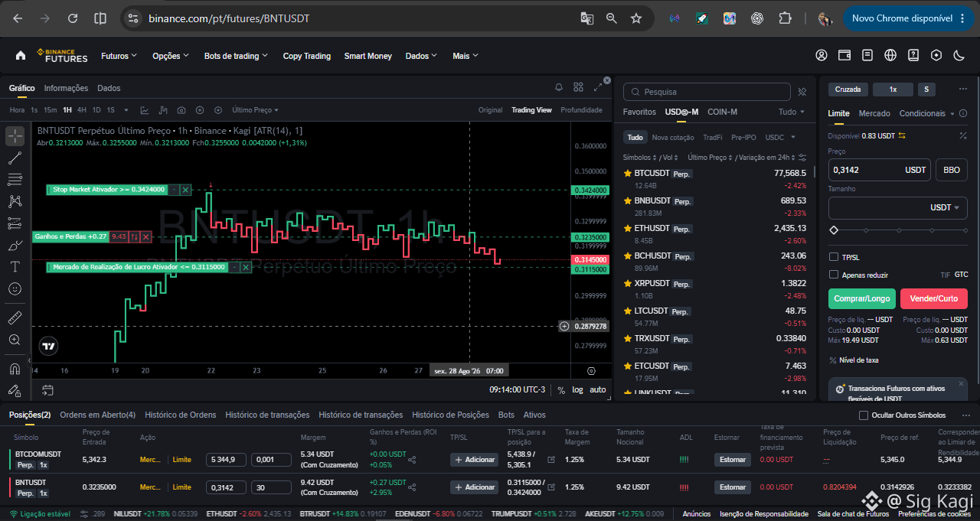
Task: Click the BBO button
Action: [952, 170]
